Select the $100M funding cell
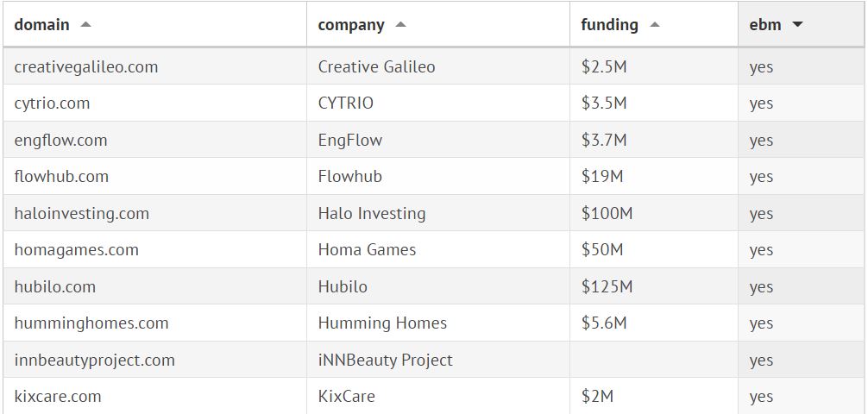This screenshot has height=414, width=868. point(607,213)
